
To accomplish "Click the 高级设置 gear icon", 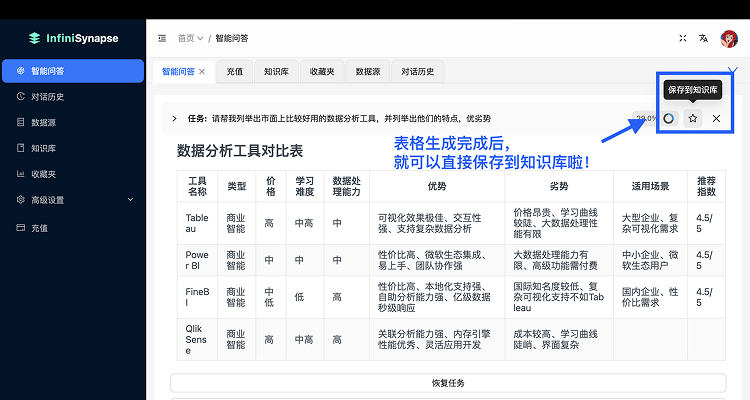I will (x=21, y=200).
